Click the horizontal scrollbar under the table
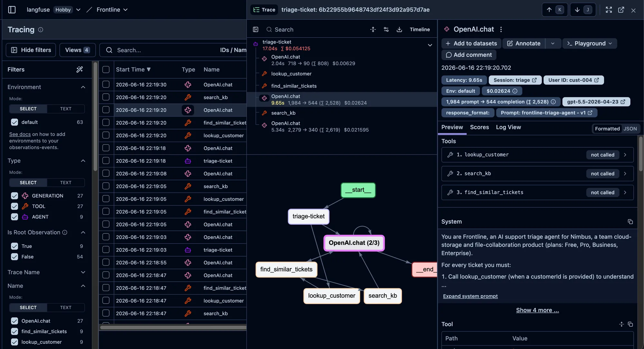644x349 pixels. point(173,327)
